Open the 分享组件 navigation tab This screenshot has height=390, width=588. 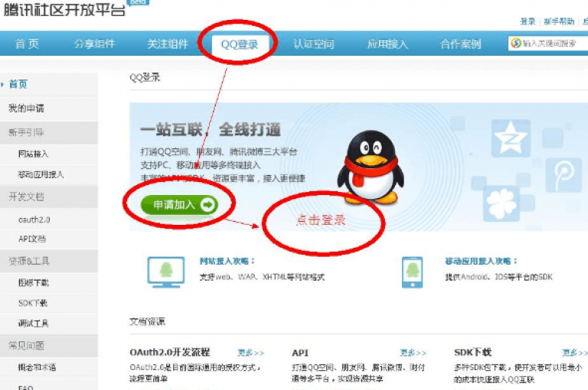coord(94,44)
